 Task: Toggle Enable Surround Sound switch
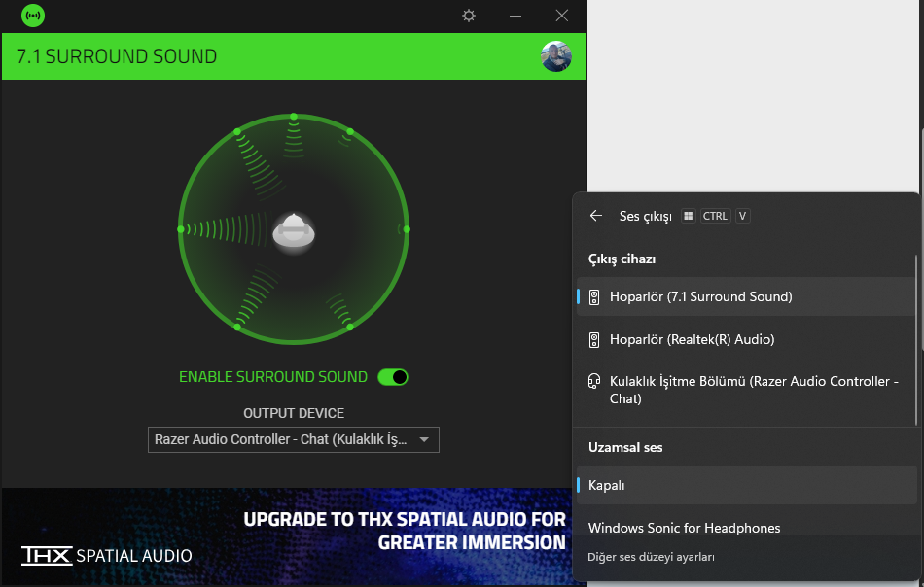[393, 377]
